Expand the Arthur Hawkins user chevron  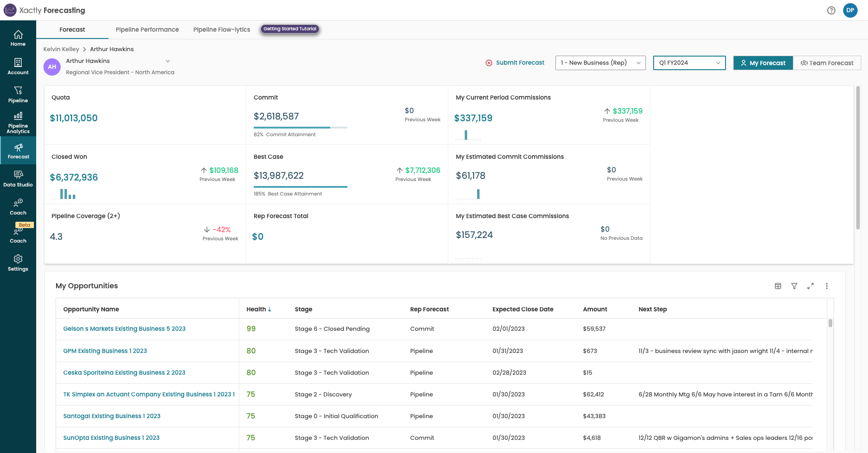click(168, 61)
